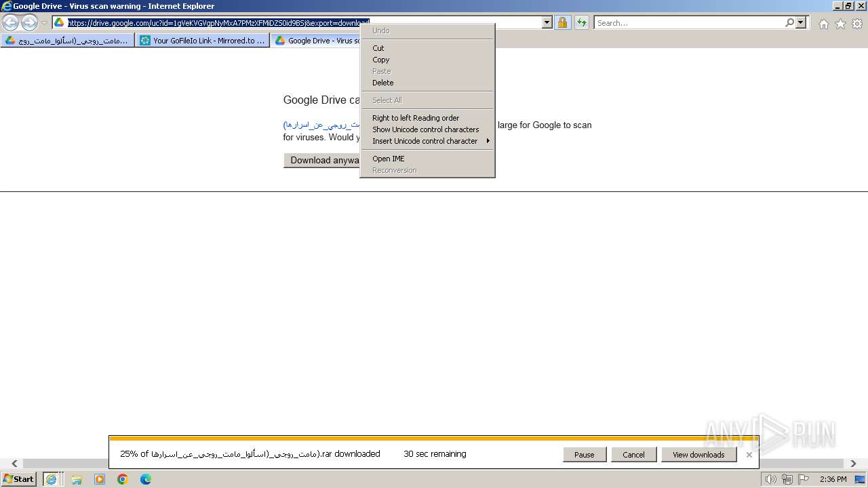
Task: Open File Explorer from the taskbar
Action: pyautogui.click(x=77, y=479)
